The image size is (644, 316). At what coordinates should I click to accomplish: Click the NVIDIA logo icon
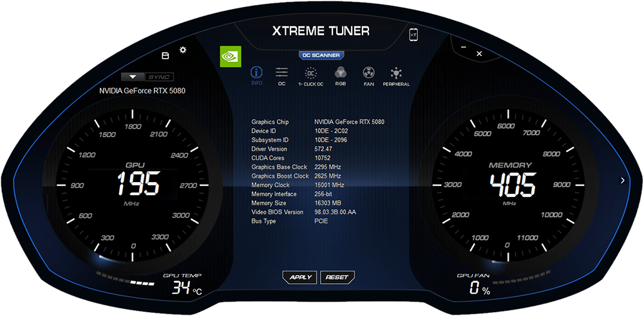click(x=231, y=56)
